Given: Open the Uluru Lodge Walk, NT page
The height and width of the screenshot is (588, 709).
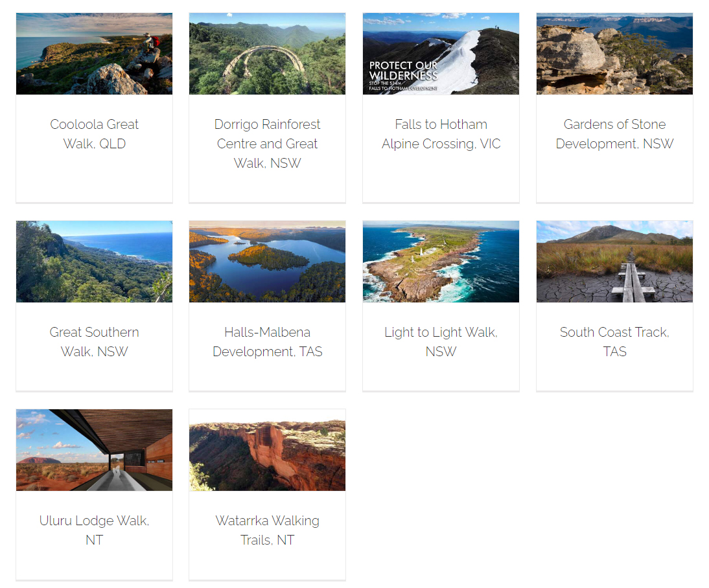Looking at the screenshot, I should coord(94,530).
